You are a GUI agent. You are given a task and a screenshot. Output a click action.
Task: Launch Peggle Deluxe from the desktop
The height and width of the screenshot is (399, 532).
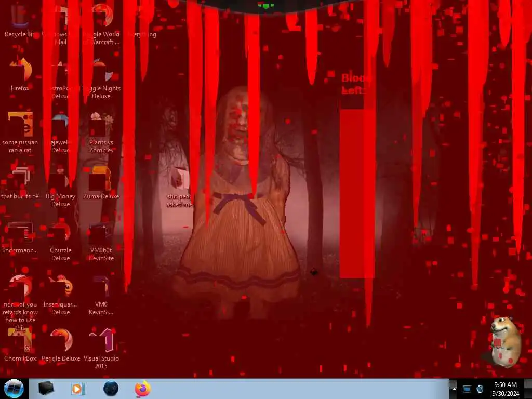point(60,345)
